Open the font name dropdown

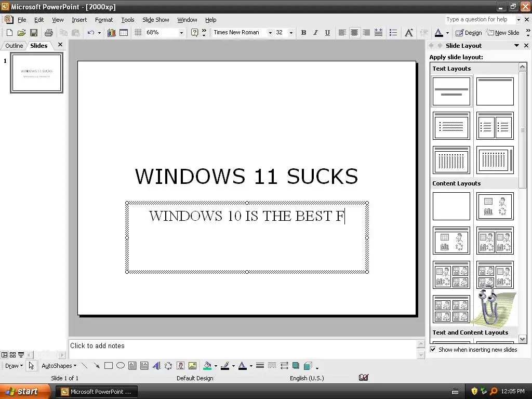pyautogui.click(x=270, y=33)
